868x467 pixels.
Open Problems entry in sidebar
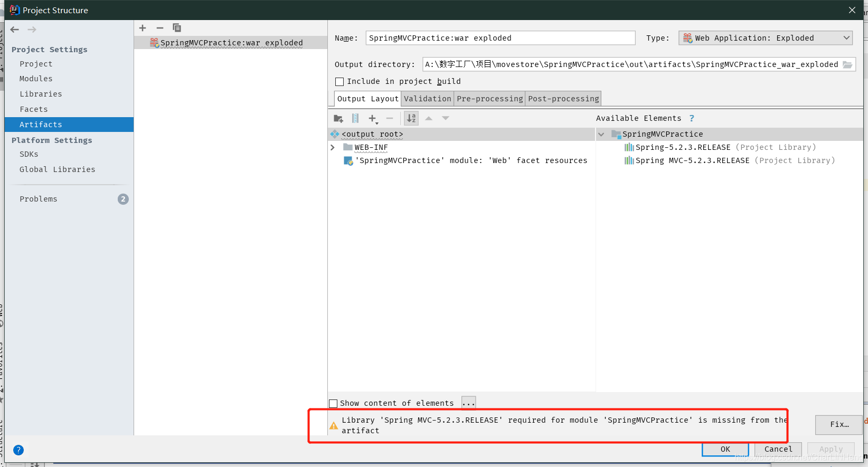point(39,199)
